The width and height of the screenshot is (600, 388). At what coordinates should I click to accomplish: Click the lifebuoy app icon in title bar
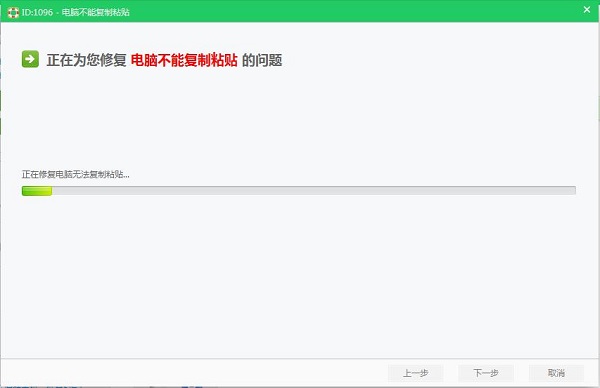pos(13,13)
